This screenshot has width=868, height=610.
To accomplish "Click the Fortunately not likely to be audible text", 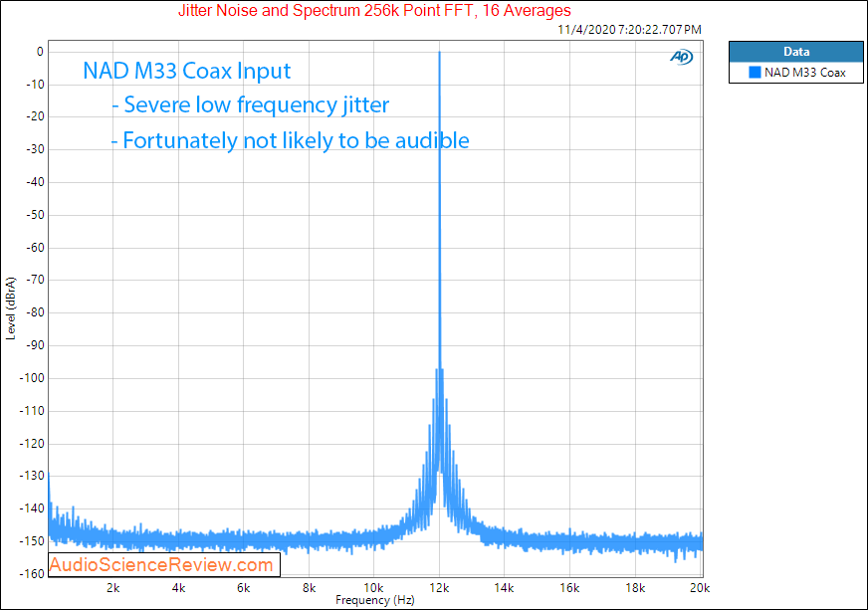I will coord(290,140).
